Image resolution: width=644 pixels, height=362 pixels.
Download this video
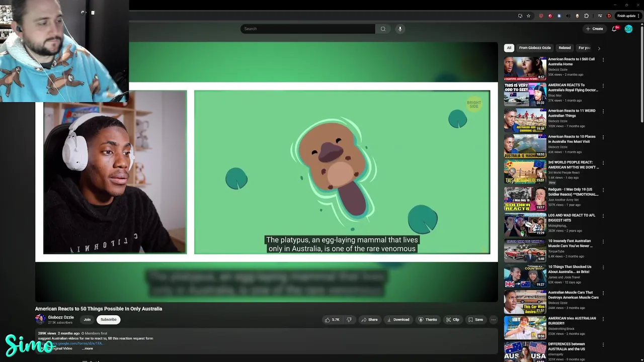click(398, 320)
